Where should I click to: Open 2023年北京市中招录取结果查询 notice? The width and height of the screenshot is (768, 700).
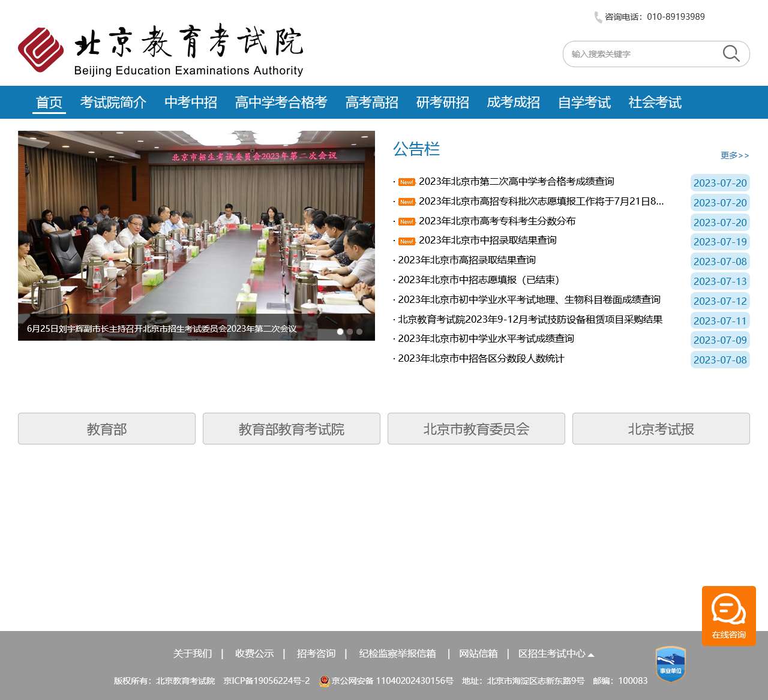pyautogui.click(x=488, y=241)
